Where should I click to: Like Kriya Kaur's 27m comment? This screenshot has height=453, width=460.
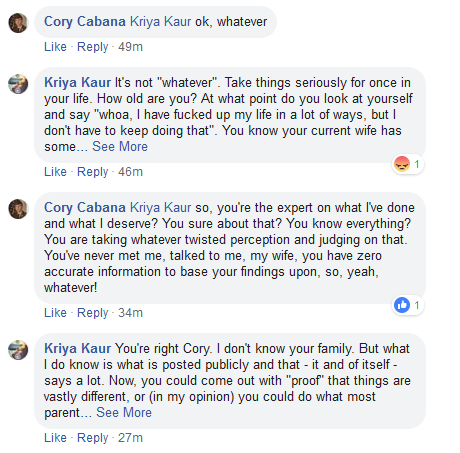pos(55,438)
